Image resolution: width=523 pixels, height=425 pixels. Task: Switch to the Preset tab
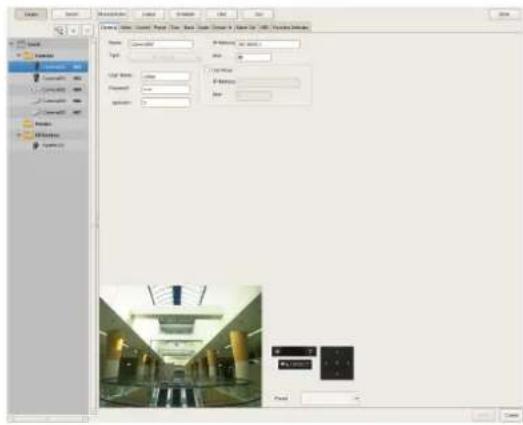[160, 27]
